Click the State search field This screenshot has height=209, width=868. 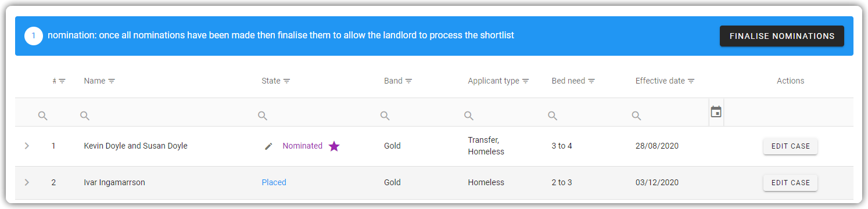pyautogui.click(x=314, y=116)
